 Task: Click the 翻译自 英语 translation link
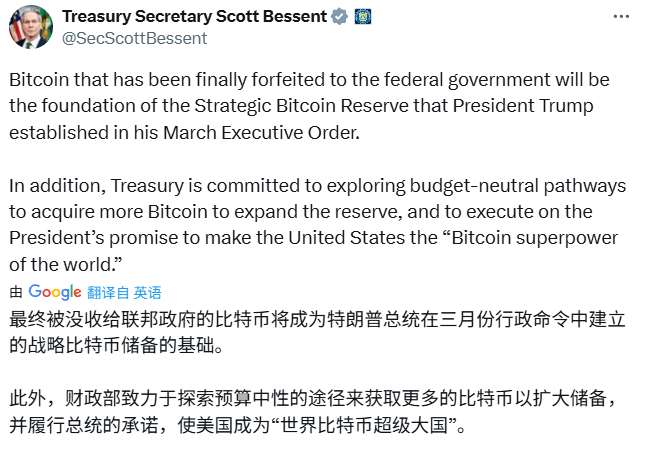coord(124,293)
